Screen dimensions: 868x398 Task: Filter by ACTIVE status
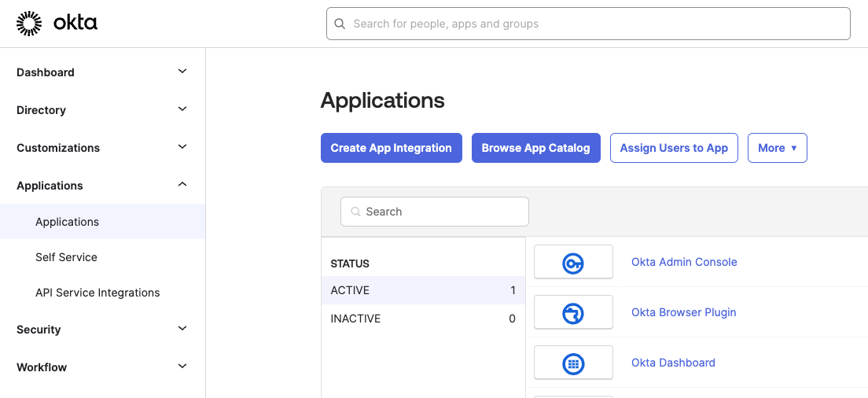[423, 290]
